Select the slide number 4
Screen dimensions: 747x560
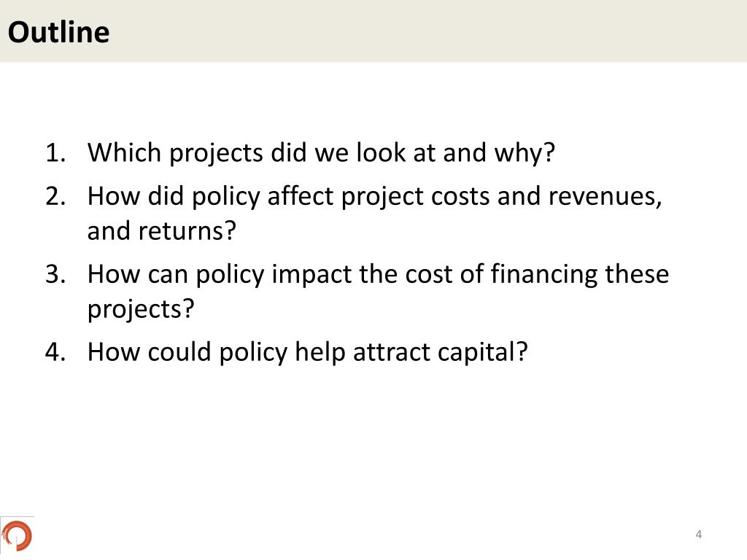(698, 534)
